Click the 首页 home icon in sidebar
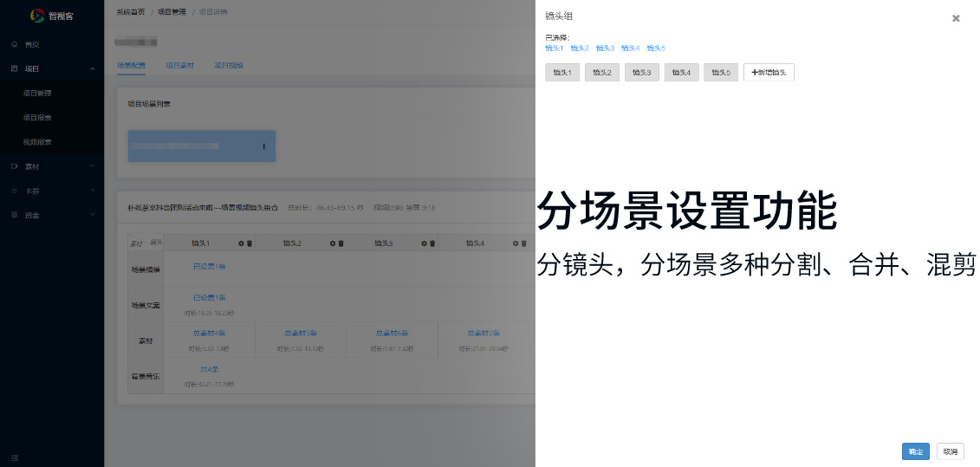This screenshot has height=467, width=980. [14, 44]
